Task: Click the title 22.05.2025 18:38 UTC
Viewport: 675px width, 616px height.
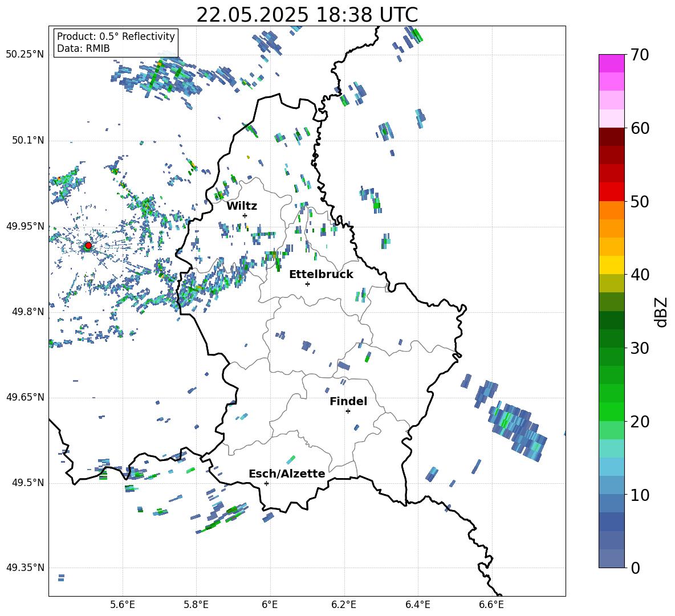Action: (307, 15)
